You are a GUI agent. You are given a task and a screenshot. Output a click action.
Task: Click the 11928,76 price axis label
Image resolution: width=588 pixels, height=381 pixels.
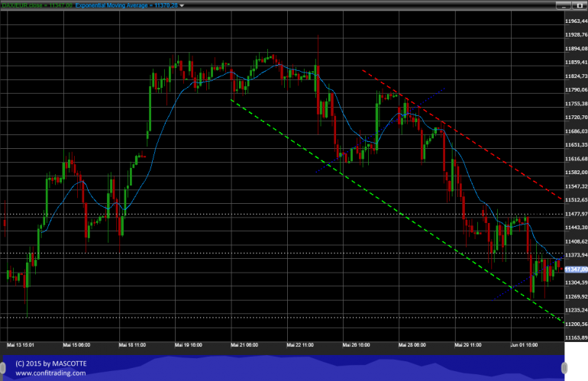[577, 35]
